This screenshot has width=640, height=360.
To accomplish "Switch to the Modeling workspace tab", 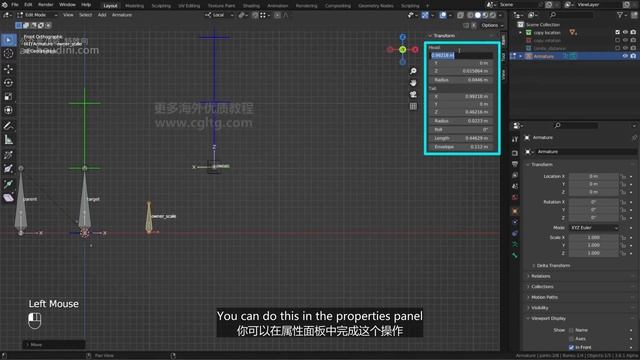I will pos(134,6).
